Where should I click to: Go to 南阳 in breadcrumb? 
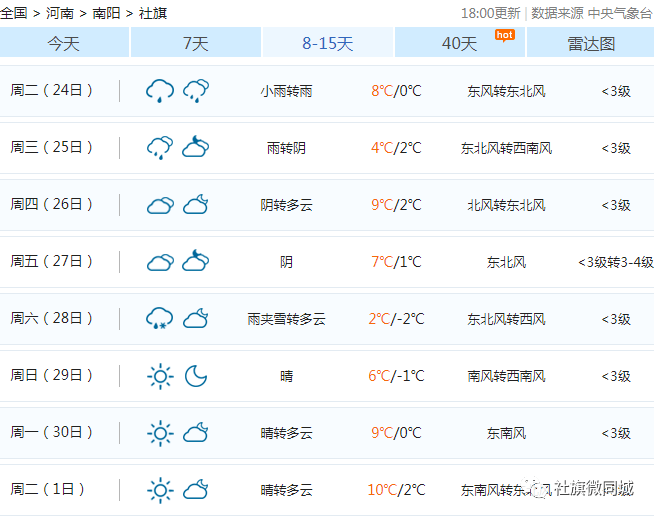pos(106,13)
